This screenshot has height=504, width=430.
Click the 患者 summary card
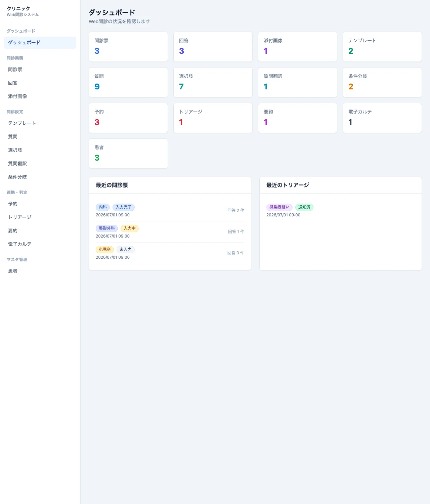pyautogui.click(x=128, y=154)
